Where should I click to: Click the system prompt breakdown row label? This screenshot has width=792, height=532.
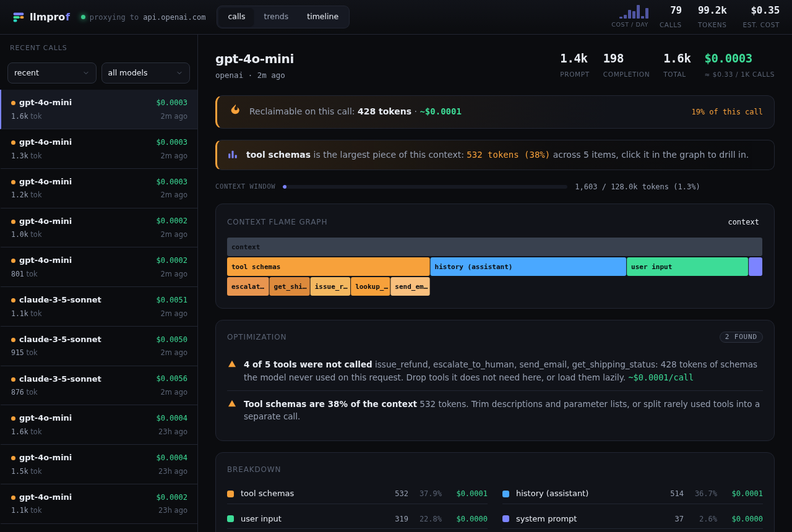point(546,519)
